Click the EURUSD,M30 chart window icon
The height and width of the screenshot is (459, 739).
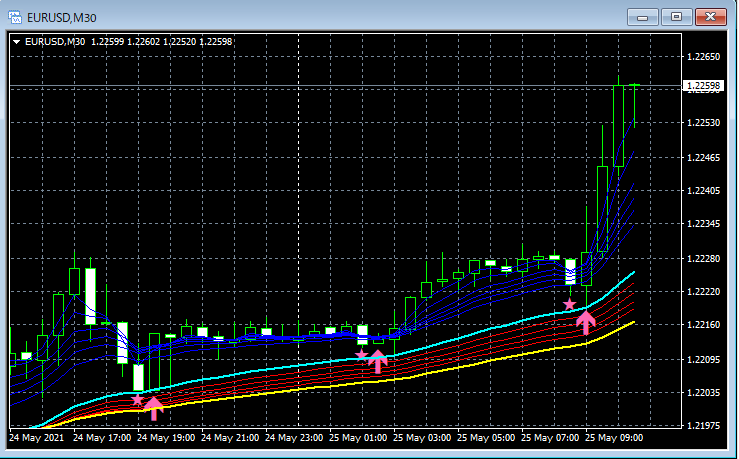click(15, 17)
